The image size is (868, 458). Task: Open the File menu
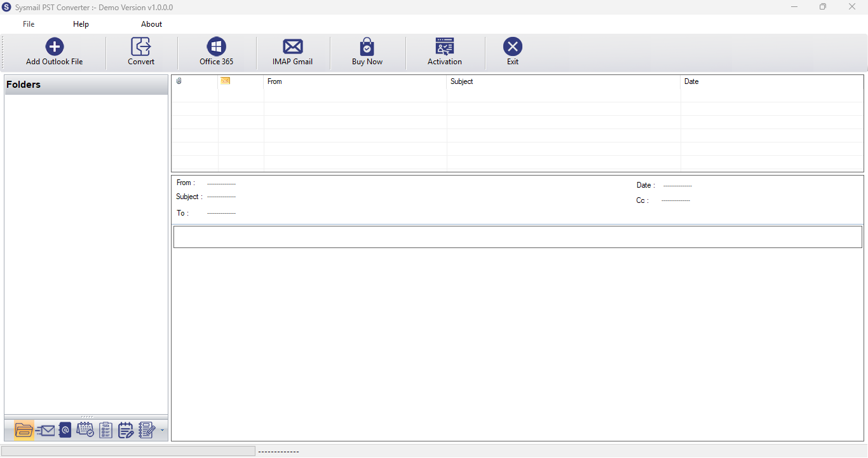pyautogui.click(x=29, y=24)
